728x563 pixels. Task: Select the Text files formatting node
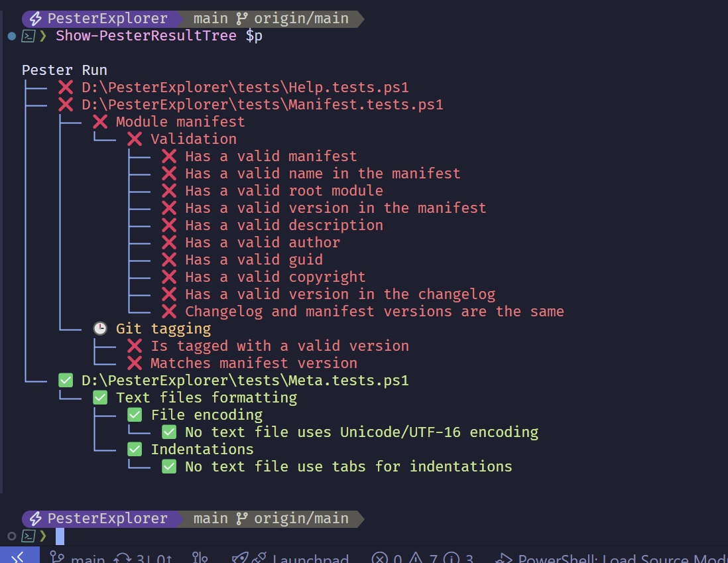pos(207,398)
